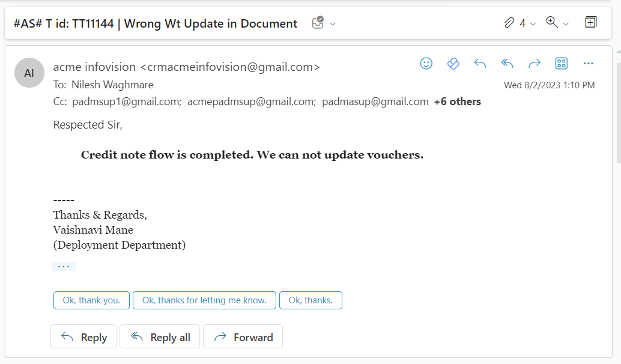621x364 pixels.
Task: Click the Reply all button below message
Action: coord(160,337)
